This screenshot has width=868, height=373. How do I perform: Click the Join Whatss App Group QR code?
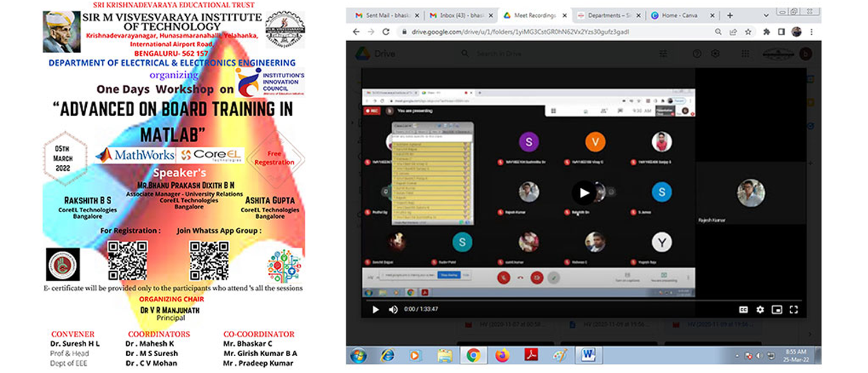point(209,260)
